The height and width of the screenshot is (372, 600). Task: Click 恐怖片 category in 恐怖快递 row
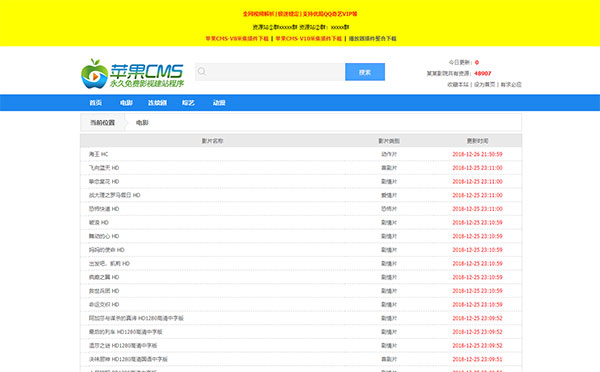(389, 209)
